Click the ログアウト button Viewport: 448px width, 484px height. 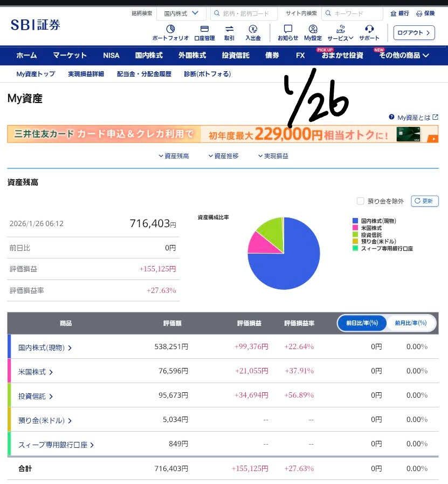click(x=413, y=33)
